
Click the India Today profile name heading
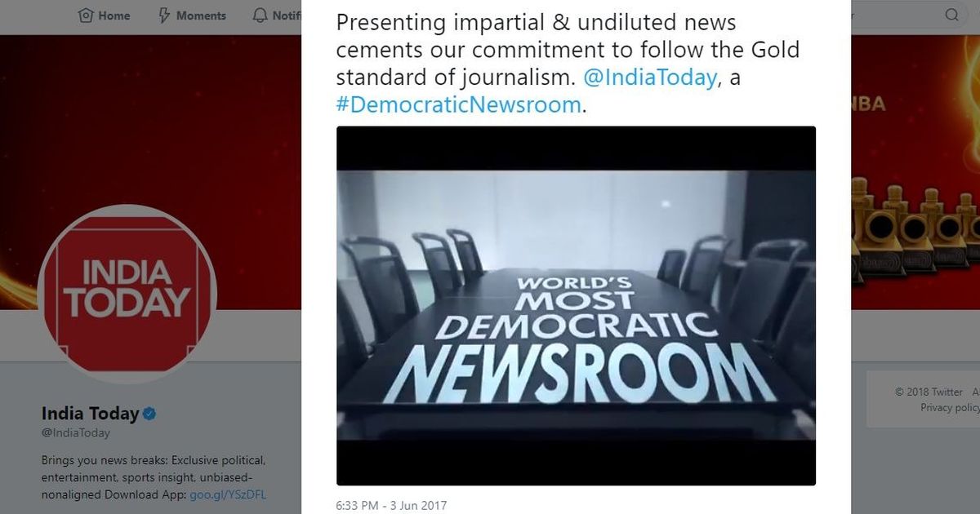pyautogui.click(x=90, y=414)
